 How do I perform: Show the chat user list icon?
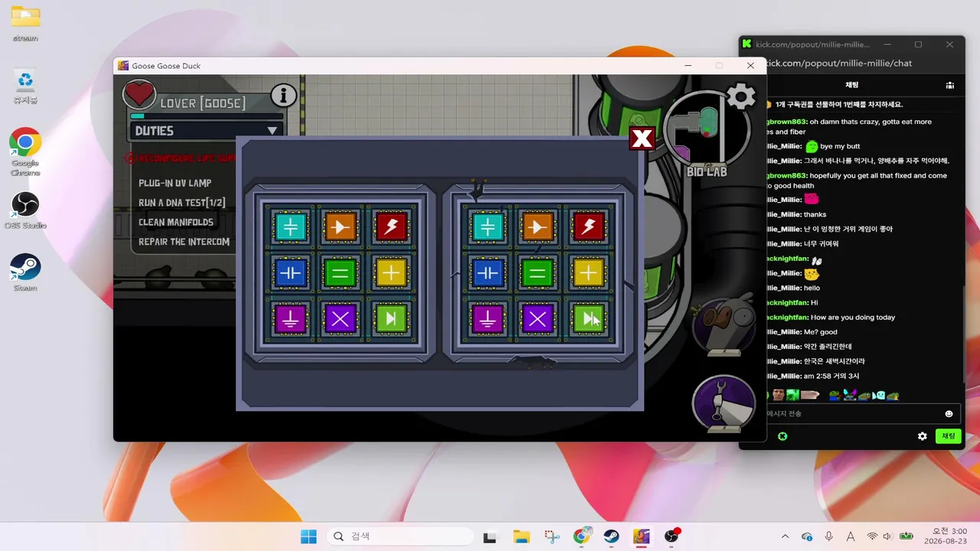949,85
